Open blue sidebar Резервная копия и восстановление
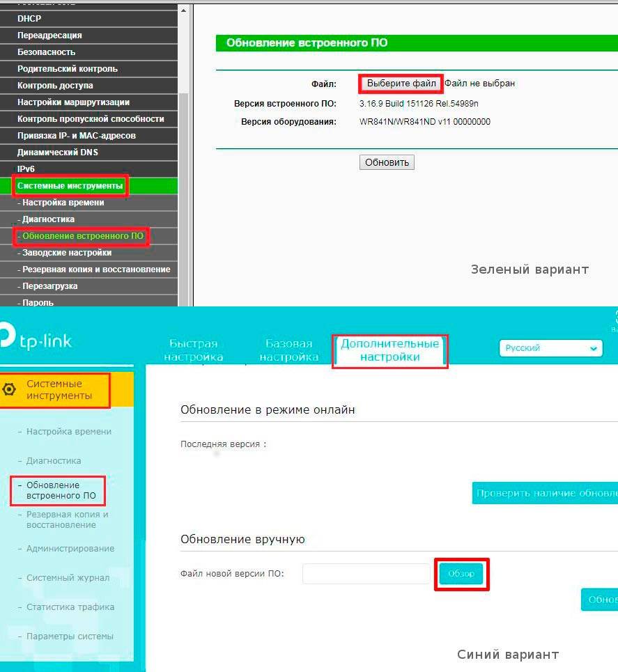 68,519
